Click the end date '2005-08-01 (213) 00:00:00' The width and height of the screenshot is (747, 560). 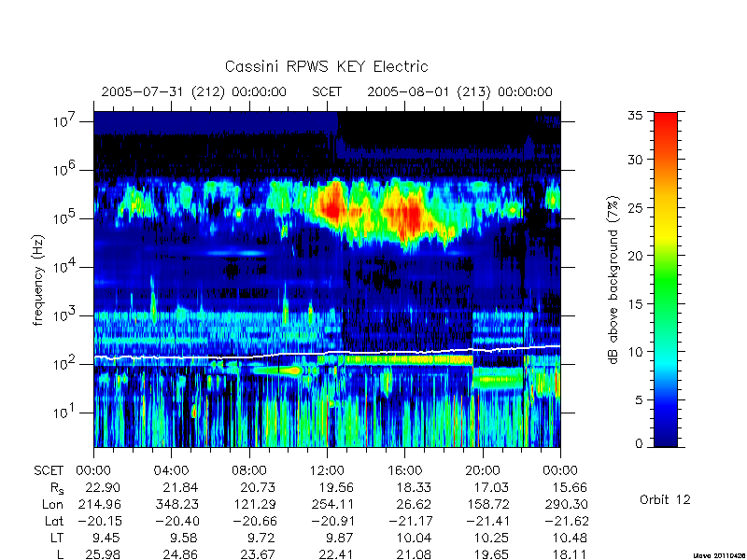point(459,91)
